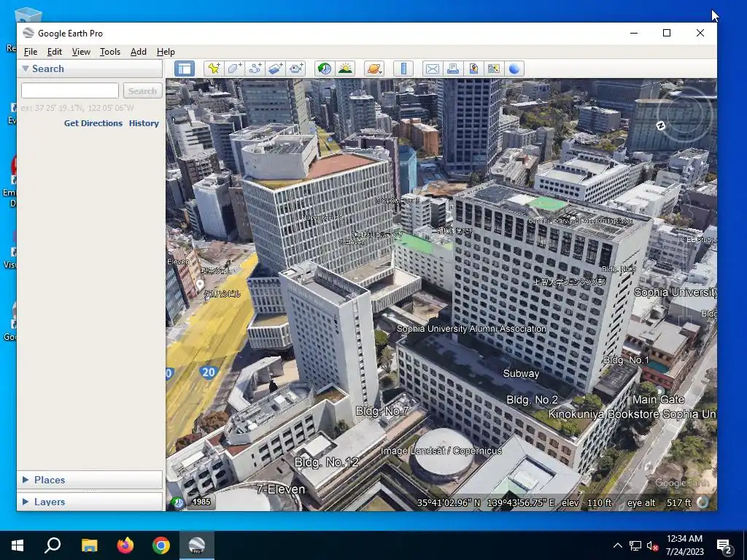
Task: Open the View menu
Action: [81, 52]
